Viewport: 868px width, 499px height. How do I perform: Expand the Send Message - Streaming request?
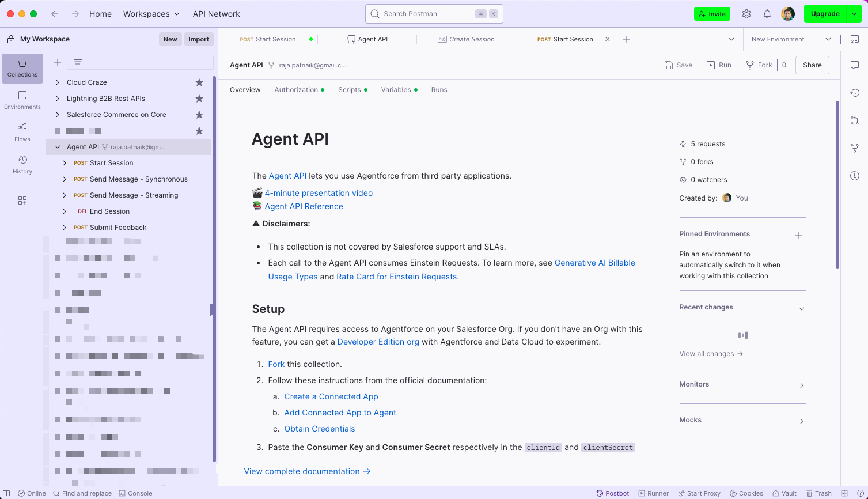(65, 195)
